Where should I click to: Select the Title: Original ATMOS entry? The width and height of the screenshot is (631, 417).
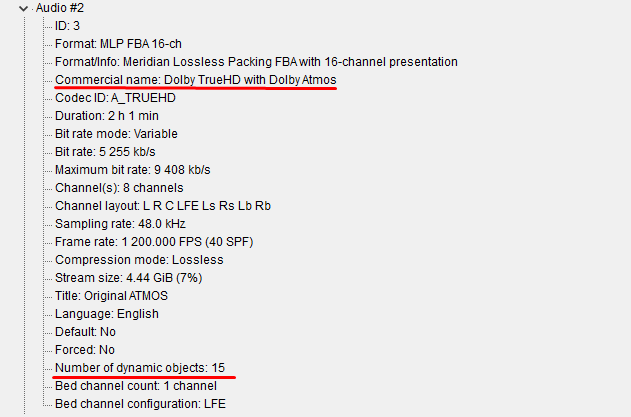112,296
